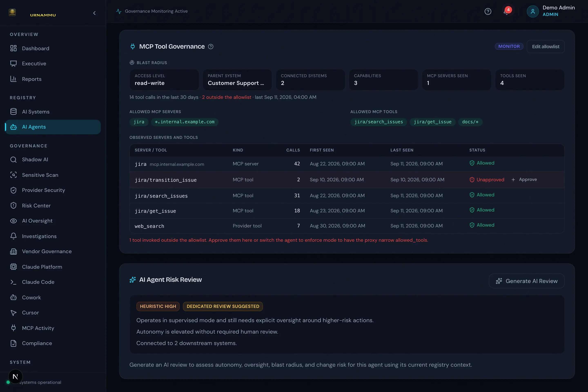Click the Risk Center shield icon
Image resolution: width=588 pixels, height=392 pixels.
[x=13, y=206]
